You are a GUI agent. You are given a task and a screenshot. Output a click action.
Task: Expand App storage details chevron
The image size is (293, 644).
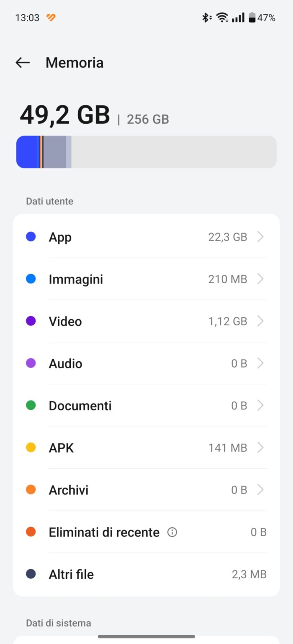coord(260,237)
